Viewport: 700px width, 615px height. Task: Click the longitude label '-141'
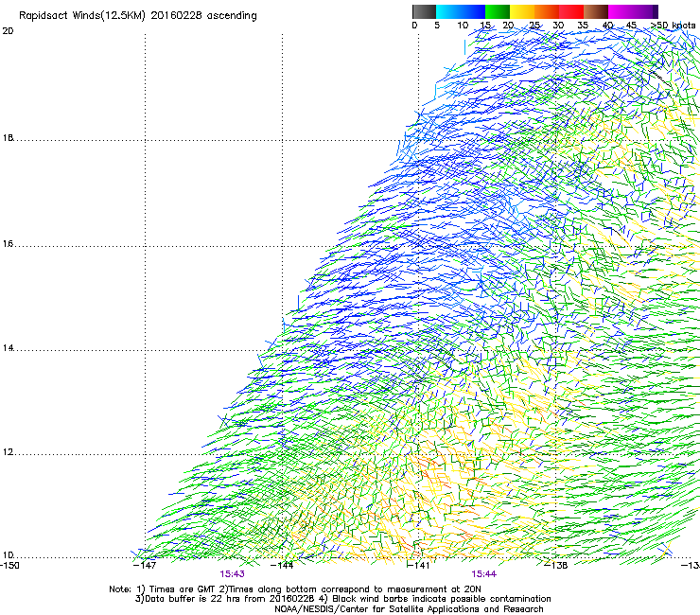click(418, 566)
